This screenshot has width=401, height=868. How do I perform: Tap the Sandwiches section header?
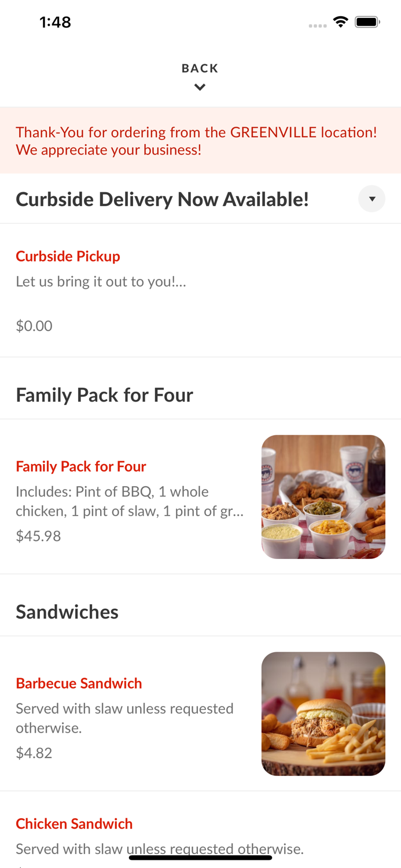point(67,612)
